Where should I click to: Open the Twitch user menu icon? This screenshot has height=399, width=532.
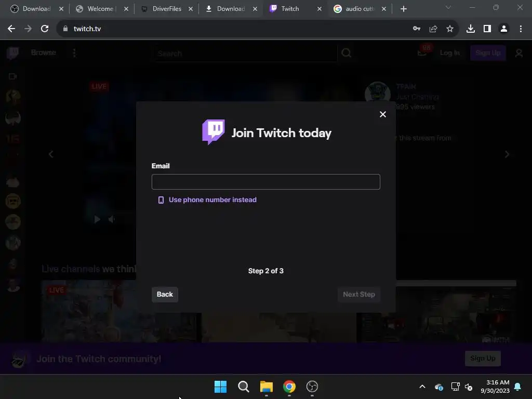coord(519,53)
